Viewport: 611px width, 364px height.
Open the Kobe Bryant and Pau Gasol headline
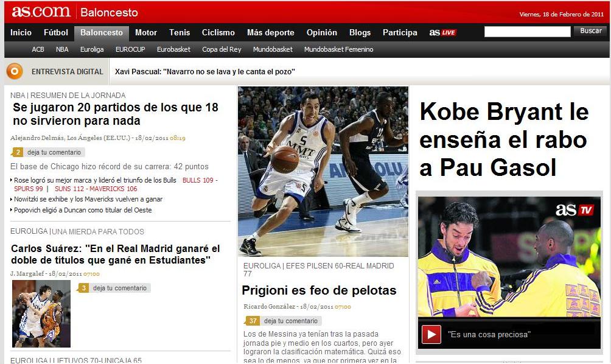(504, 139)
